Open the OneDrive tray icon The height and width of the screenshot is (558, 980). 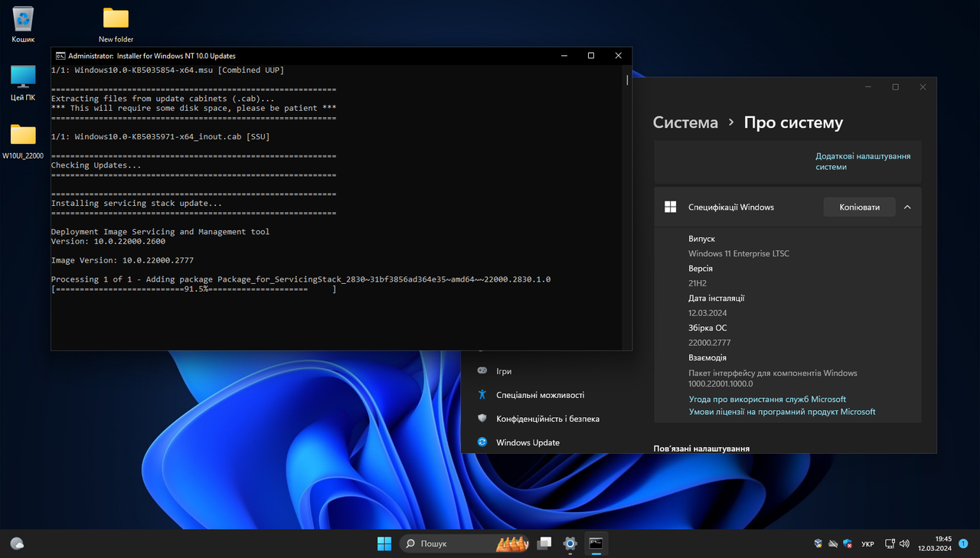pyautogui.click(x=832, y=543)
